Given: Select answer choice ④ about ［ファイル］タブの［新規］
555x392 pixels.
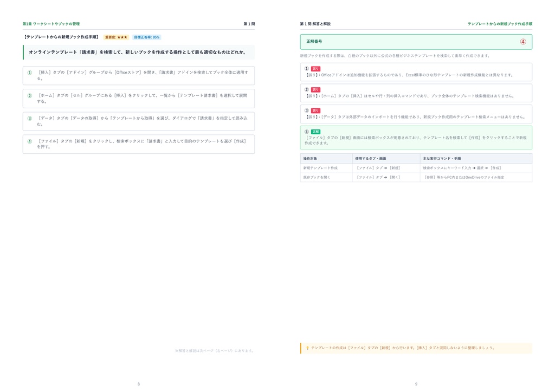Looking at the screenshot, I should point(139,144).
